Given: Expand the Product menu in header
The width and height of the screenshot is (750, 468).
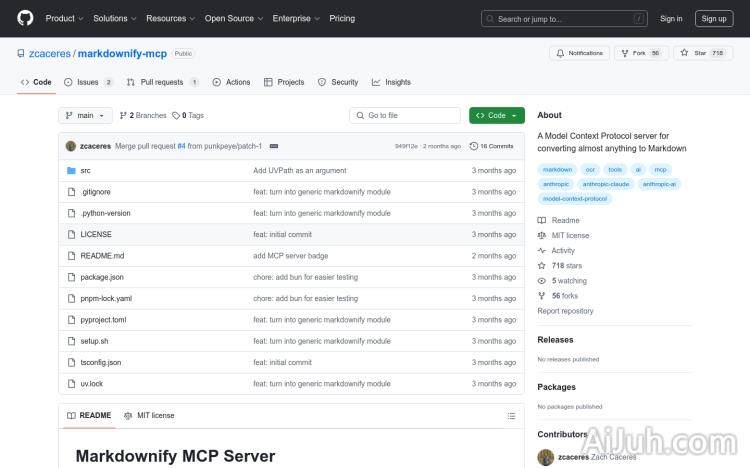Looking at the screenshot, I should click(x=63, y=18).
